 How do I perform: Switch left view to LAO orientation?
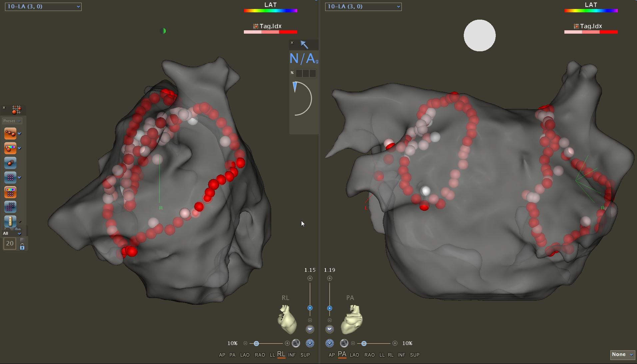click(x=245, y=355)
